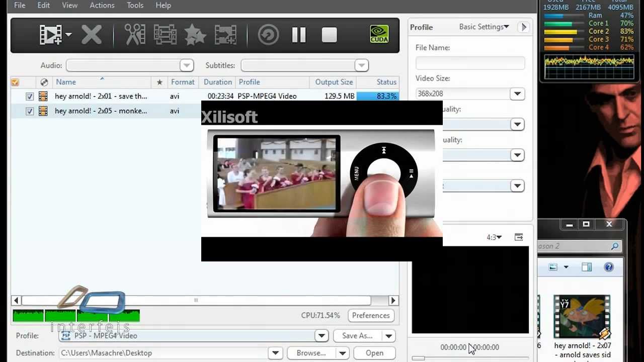Click the Xilisoft promo video thumbnail

(322, 181)
